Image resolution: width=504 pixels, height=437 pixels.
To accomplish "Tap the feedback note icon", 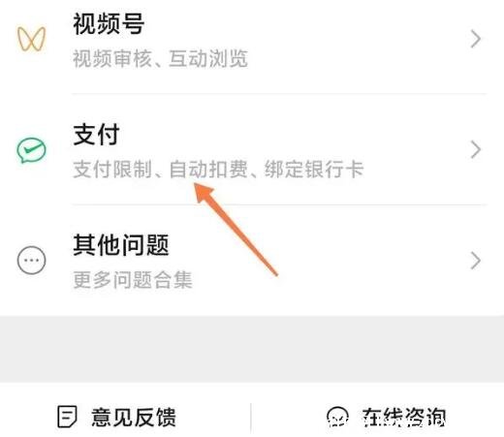I will 67,417.
